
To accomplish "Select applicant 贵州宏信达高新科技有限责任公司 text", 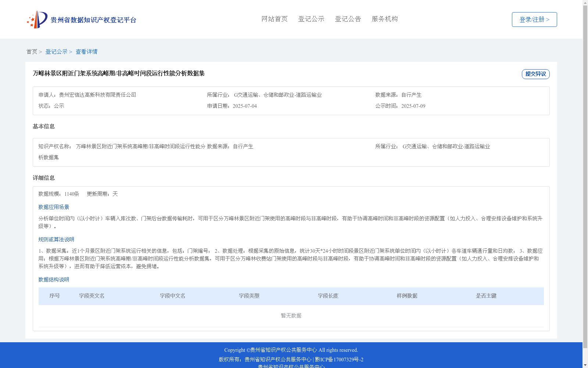I will click(x=97, y=95).
